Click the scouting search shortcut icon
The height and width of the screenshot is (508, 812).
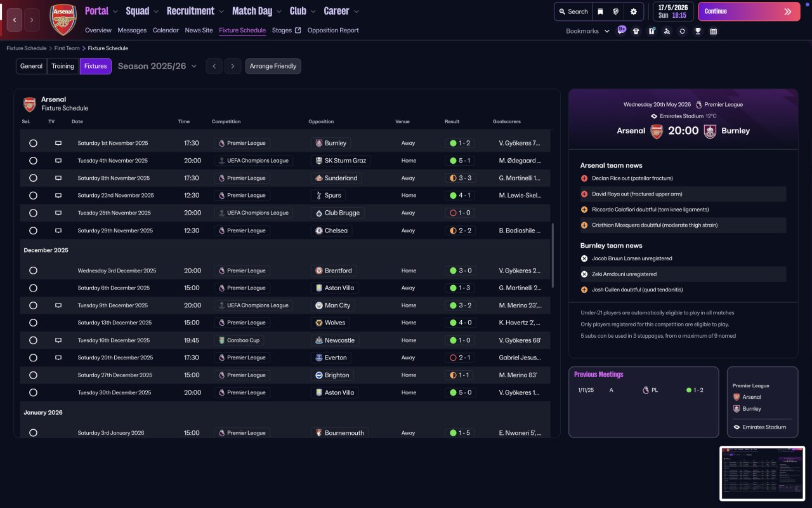pos(667,31)
